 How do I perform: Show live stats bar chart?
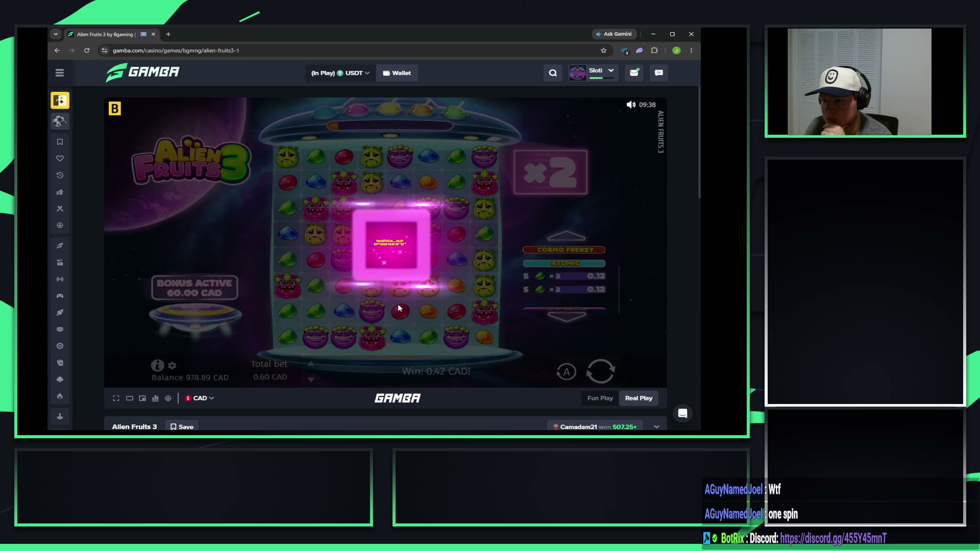(155, 398)
